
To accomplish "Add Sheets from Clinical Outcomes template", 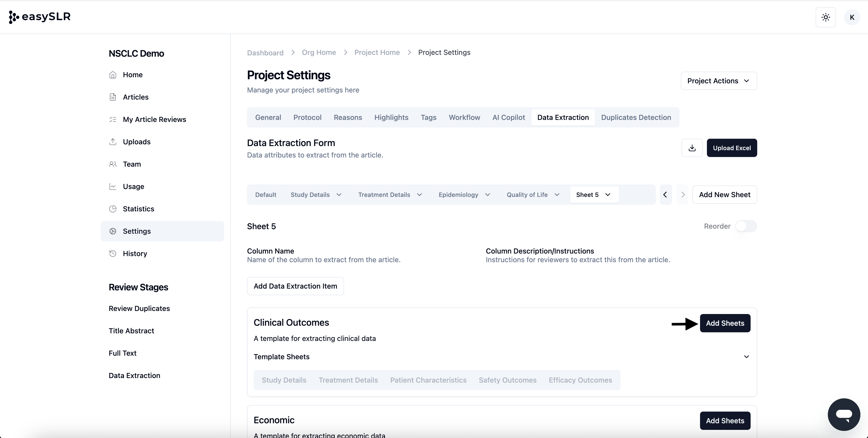I will (x=725, y=323).
